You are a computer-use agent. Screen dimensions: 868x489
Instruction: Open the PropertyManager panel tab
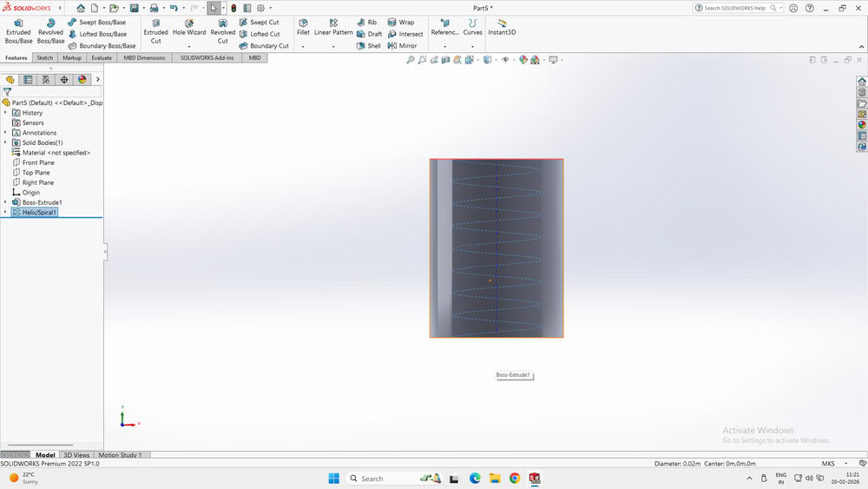pyautogui.click(x=28, y=80)
